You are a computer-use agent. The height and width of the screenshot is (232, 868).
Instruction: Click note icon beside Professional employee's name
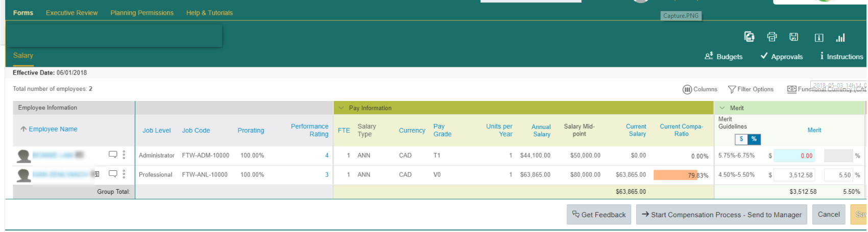(x=97, y=174)
